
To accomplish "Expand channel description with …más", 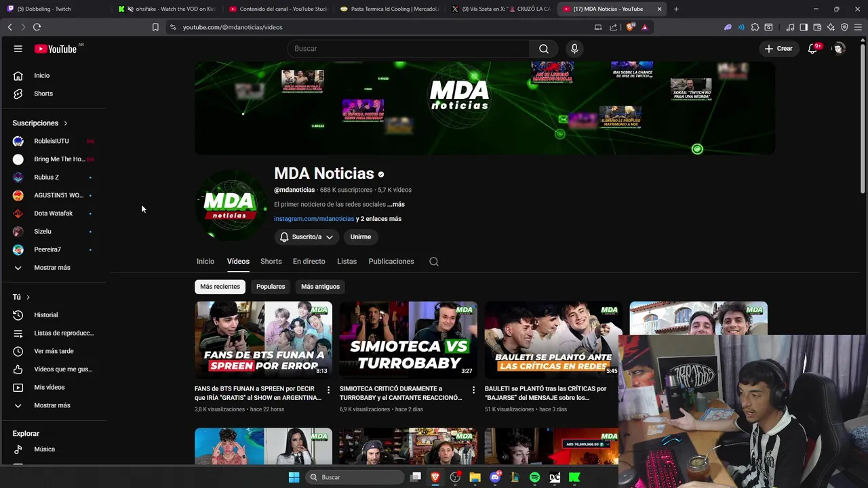I will pos(396,204).
